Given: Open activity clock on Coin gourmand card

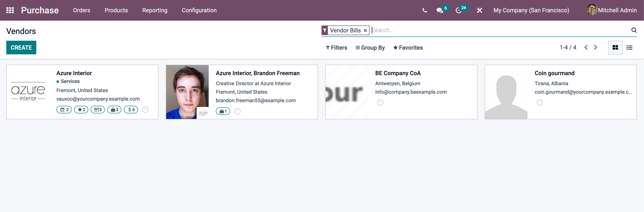Looking at the screenshot, I should click(x=540, y=103).
